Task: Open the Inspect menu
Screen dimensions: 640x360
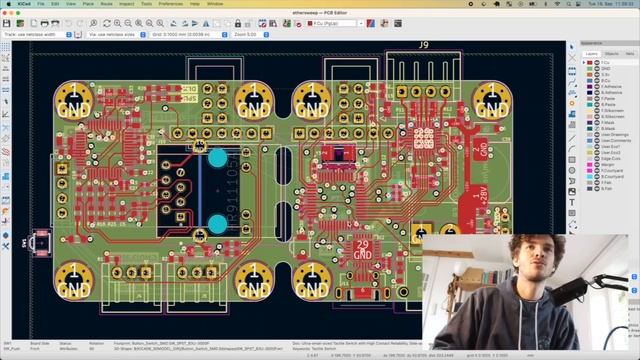Action: [x=127, y=4]
